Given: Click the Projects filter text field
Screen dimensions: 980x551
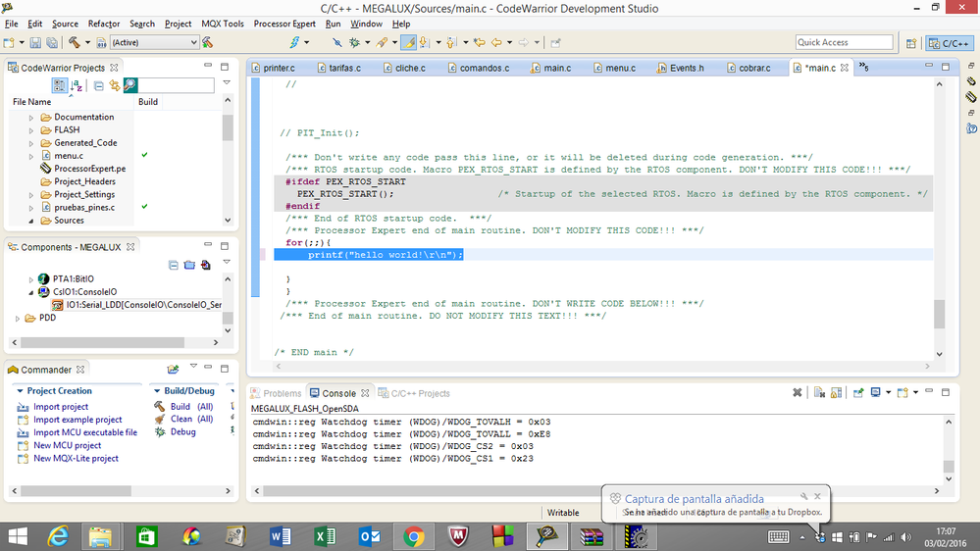Looking at the screenshot, I should (176, 85).
